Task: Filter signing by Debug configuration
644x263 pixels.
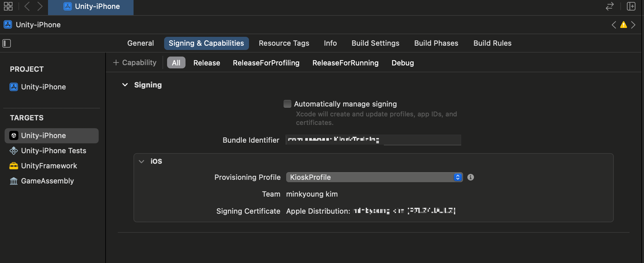Action: pyautogui.click(x=403, y=63)
